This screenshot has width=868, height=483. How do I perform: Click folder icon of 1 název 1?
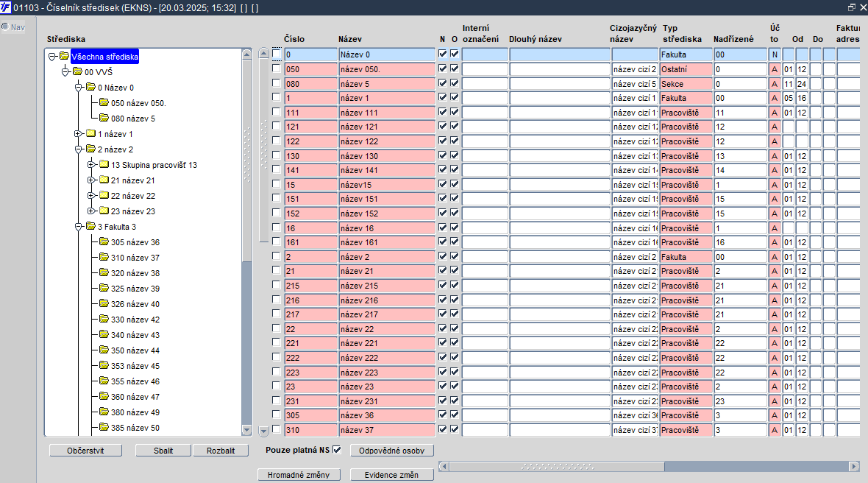click(90, 133)
